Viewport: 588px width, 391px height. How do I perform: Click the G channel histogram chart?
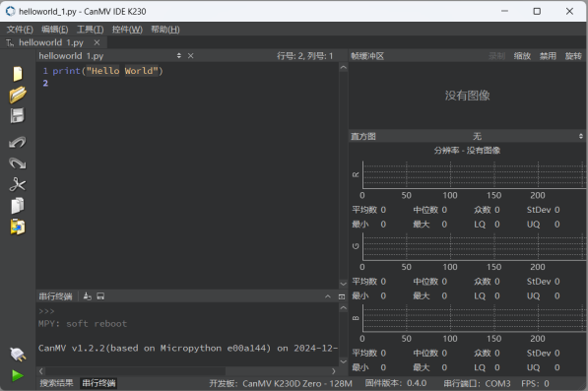474,246
